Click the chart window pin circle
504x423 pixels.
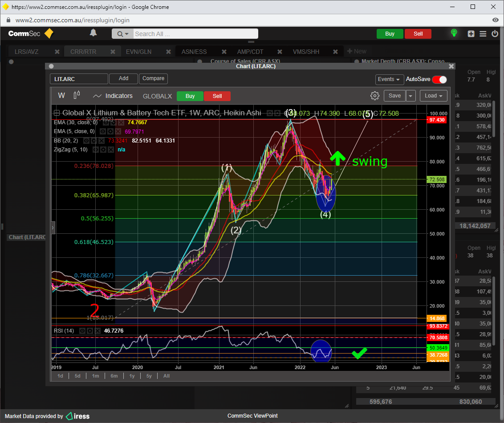point(51,66)
